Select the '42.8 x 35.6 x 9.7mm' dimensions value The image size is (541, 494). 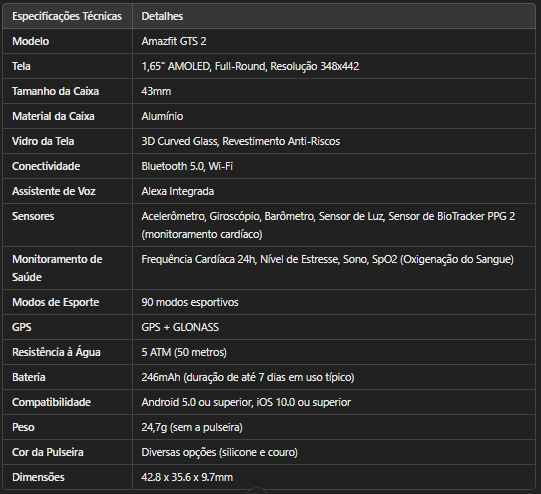[187, 477]
